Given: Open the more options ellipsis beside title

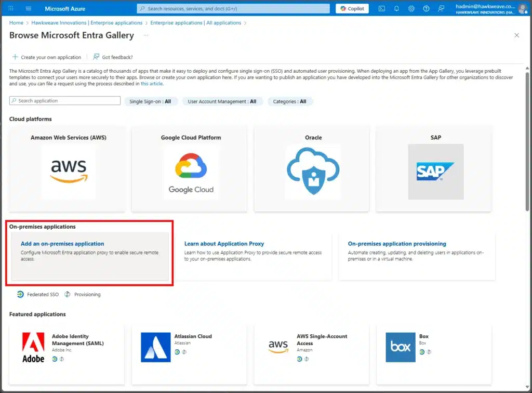Looking at the screenshot, I should (x=145, y=35).
